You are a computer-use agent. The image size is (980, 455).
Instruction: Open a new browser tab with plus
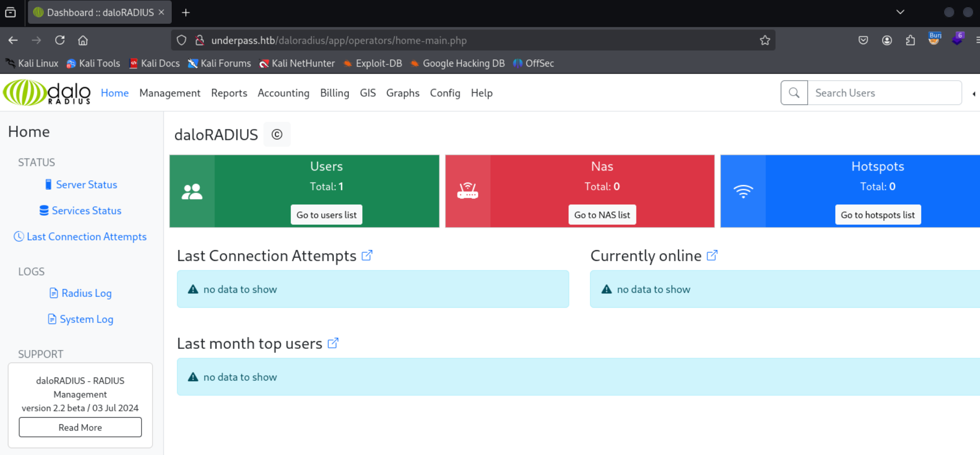click(186, 12)
